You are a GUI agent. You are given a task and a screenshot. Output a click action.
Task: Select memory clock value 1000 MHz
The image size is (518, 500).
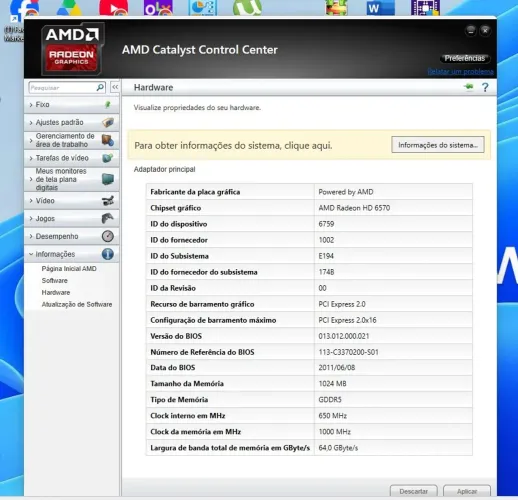pyautogui.click(x=335, y=432)
